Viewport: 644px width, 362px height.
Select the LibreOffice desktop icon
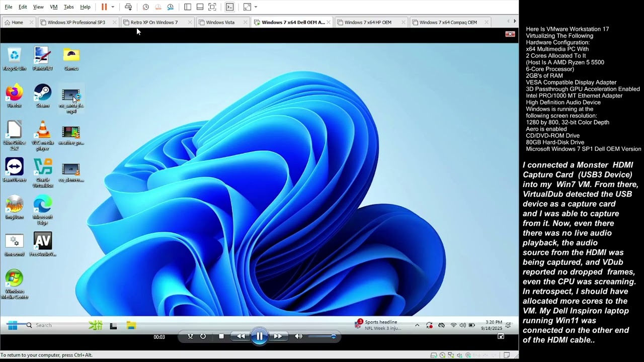pyautogui.click(x=15, y=136)
